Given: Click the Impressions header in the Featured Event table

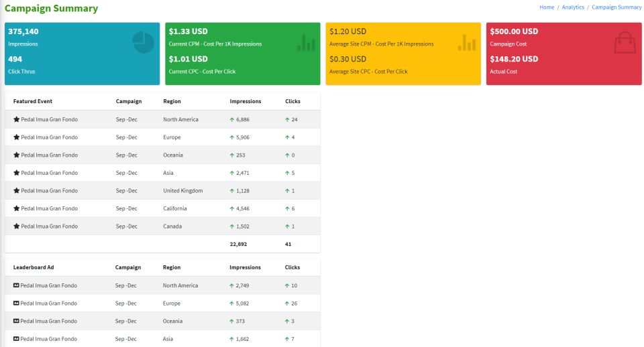Looking at the screenshot, I should [x=246, y=102].
